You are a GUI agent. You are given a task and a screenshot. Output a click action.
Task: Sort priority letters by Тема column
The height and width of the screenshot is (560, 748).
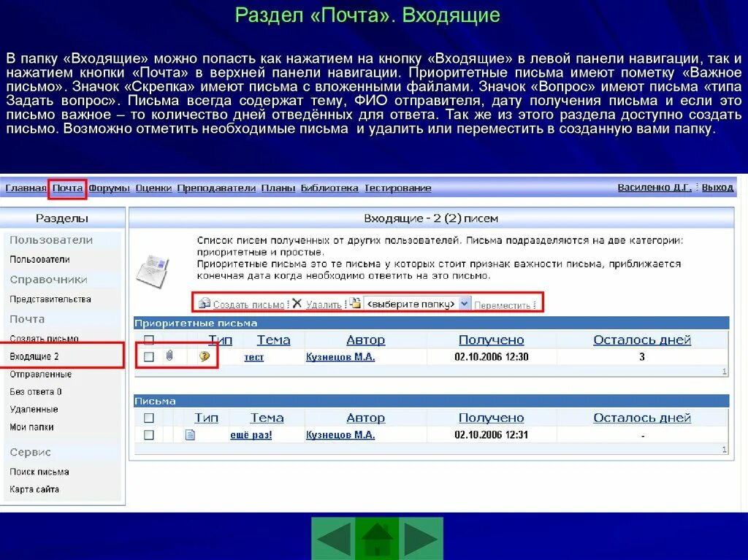[x=273, y=340]
